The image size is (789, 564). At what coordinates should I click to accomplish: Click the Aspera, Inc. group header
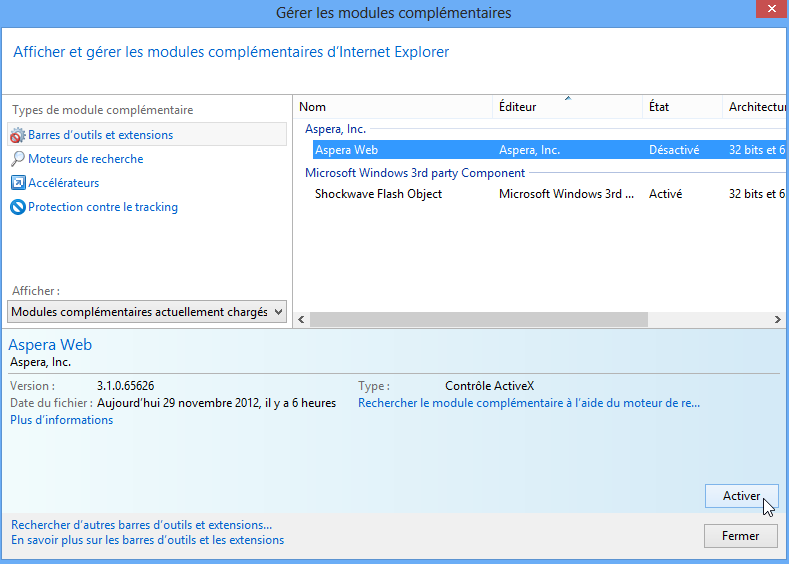(x=335, y=129)
